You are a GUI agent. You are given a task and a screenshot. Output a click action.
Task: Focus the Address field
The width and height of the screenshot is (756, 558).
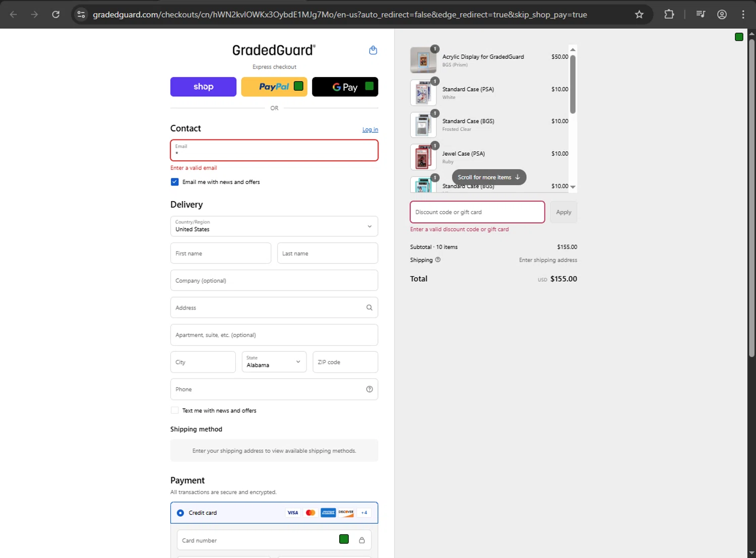click(274, 307)
